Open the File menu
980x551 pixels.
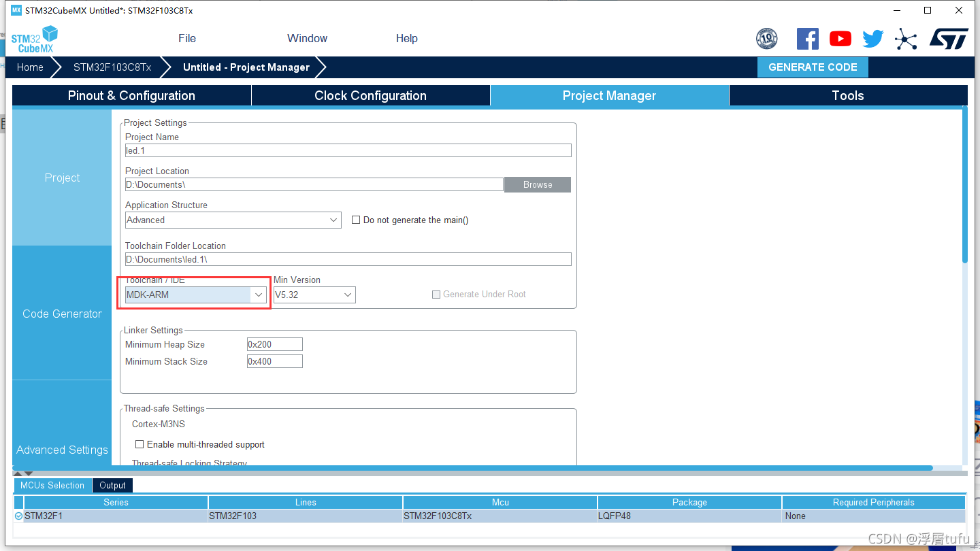pos(187,39)
